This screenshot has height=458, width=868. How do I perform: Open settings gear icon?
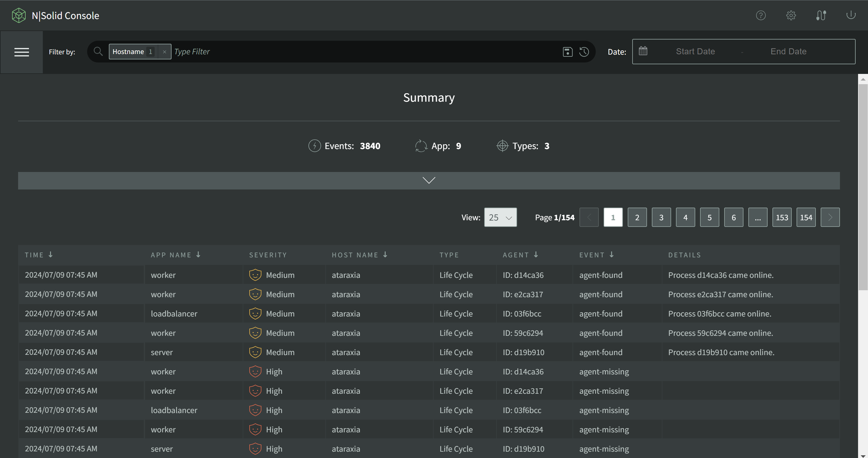(x=791, y=15)
